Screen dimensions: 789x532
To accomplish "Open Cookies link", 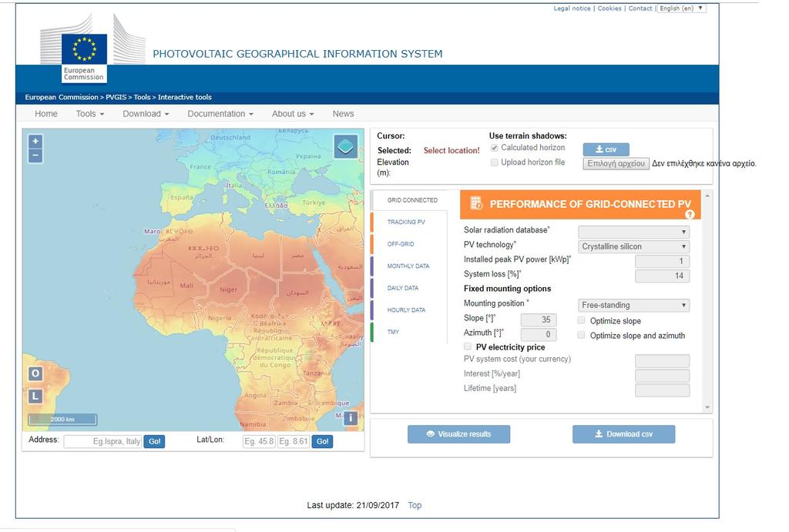I will pos(609,8).
